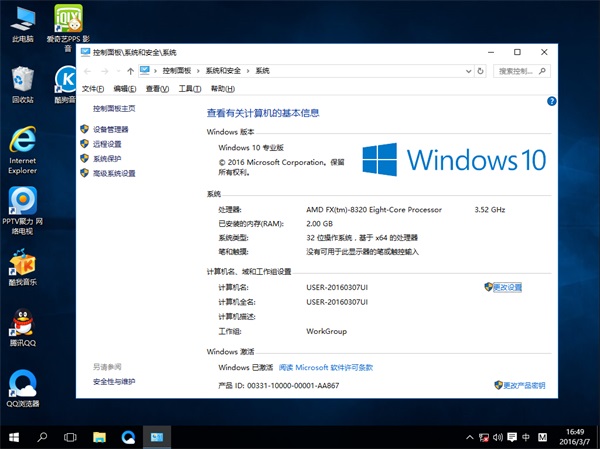Click the 更改产品密钥 link
Viewport: 600px width, 449px height.
pos(524,385)
